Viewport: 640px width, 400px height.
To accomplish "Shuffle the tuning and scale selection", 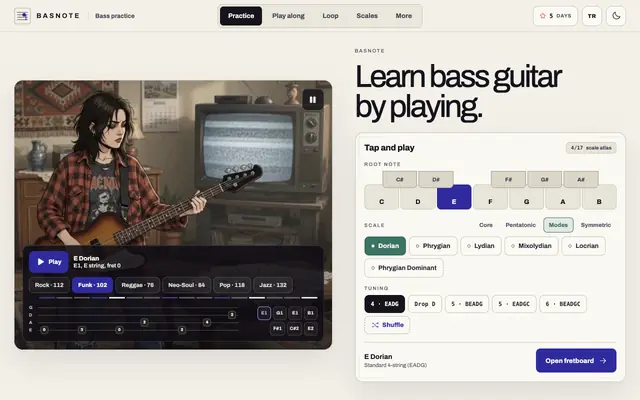I will 387,325.
